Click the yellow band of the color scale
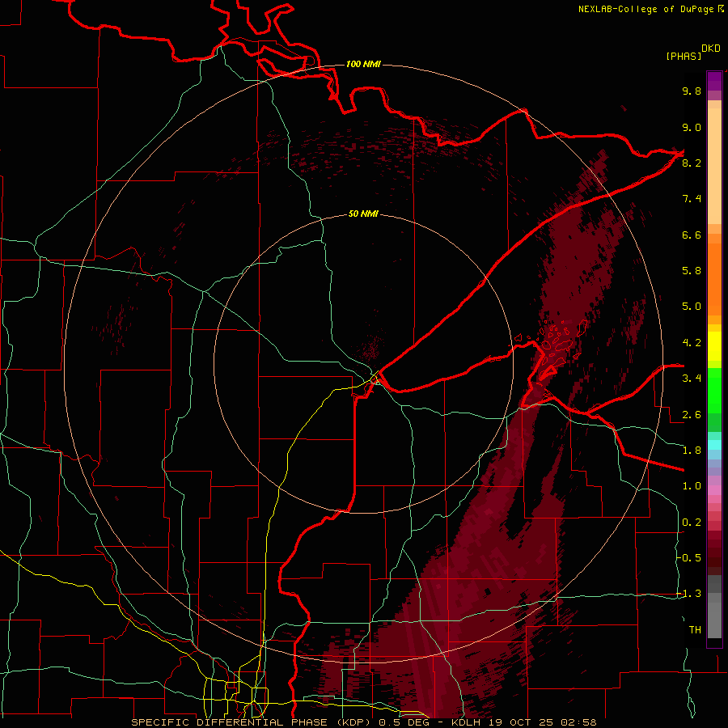Image resolution: width=728 pixels, height=728 pixels. (x=714, y=346)
